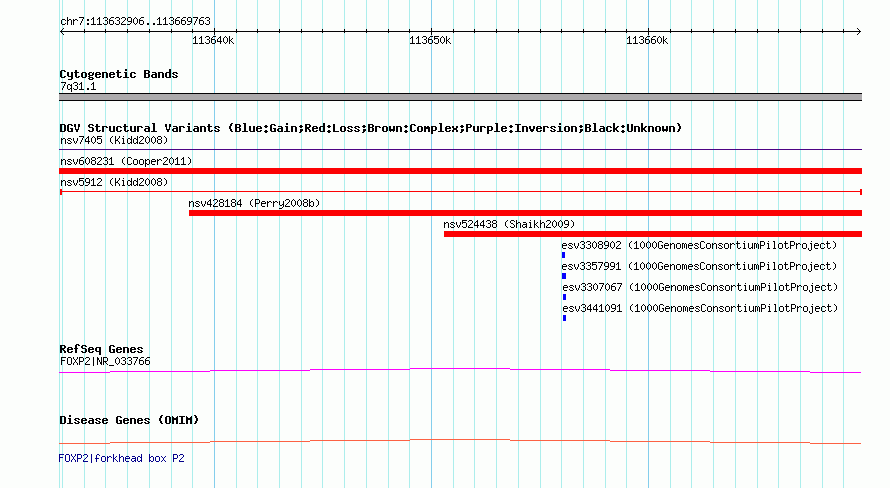Click the nsv7405 (Kidd2008) variant label
Viewport: 890px width, 488px height.
click(x=114, y=140)
